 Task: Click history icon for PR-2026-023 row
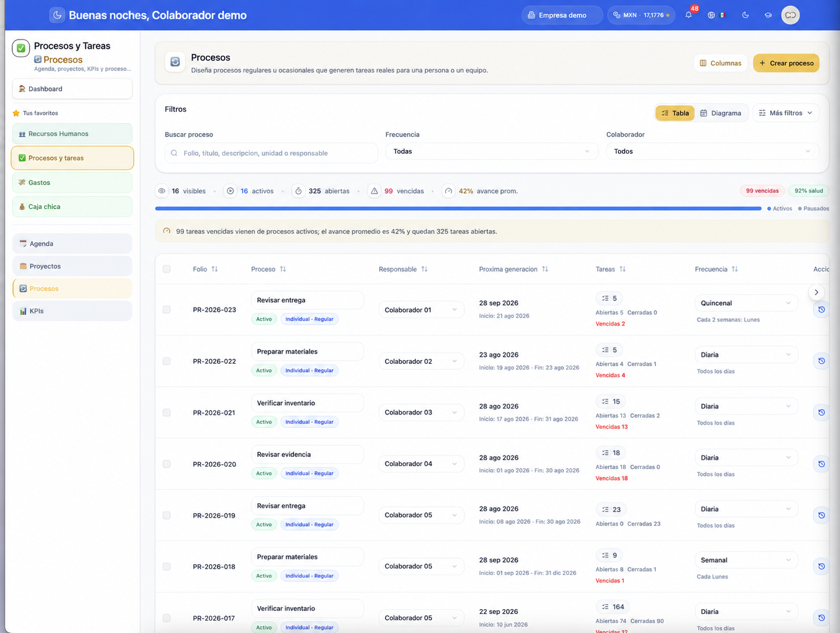(x=821, y=310)
